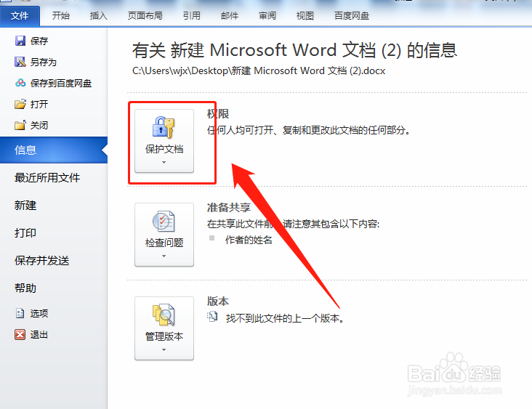The width and height of the screenshot is (532, 409).
Task: Click the Options page icon
Action: (20, 313)
